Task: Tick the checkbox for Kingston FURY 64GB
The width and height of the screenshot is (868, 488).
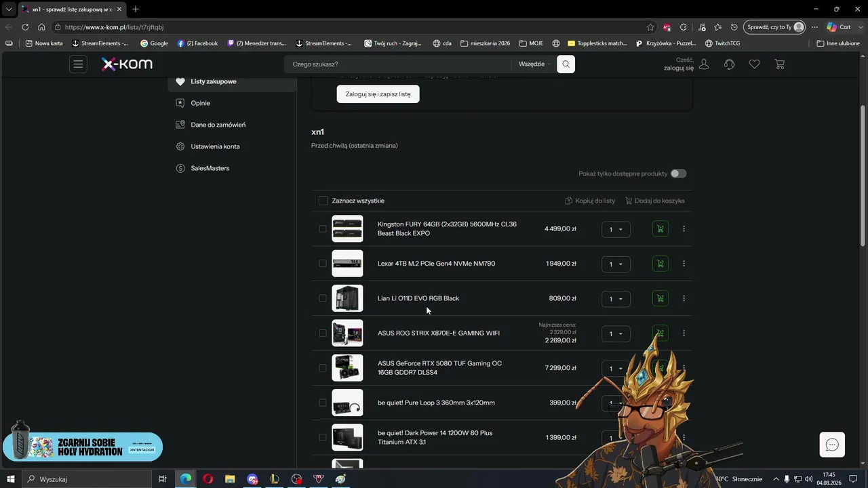Action: click(323, 229)
